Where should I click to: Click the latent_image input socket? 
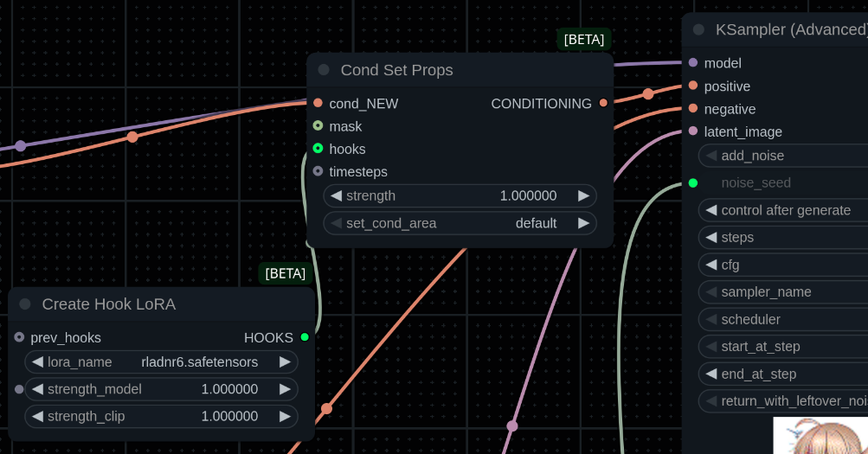pyautogui.click(x=693, y=131)
